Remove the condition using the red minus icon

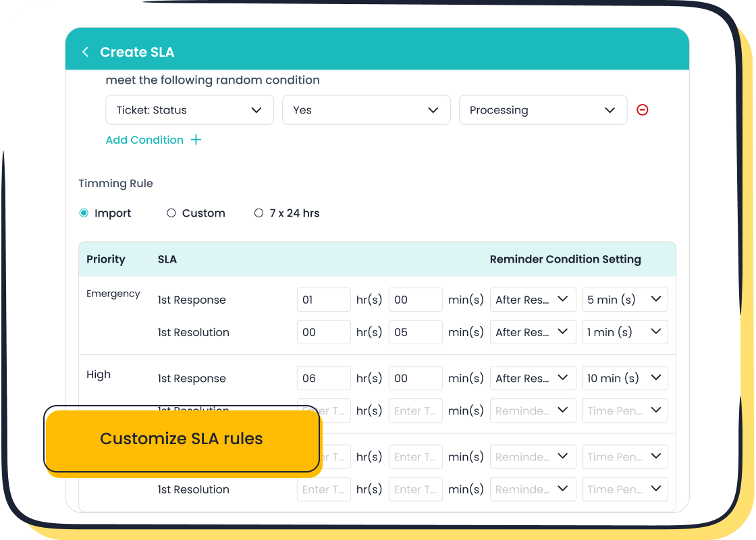(x=642, y=109)
